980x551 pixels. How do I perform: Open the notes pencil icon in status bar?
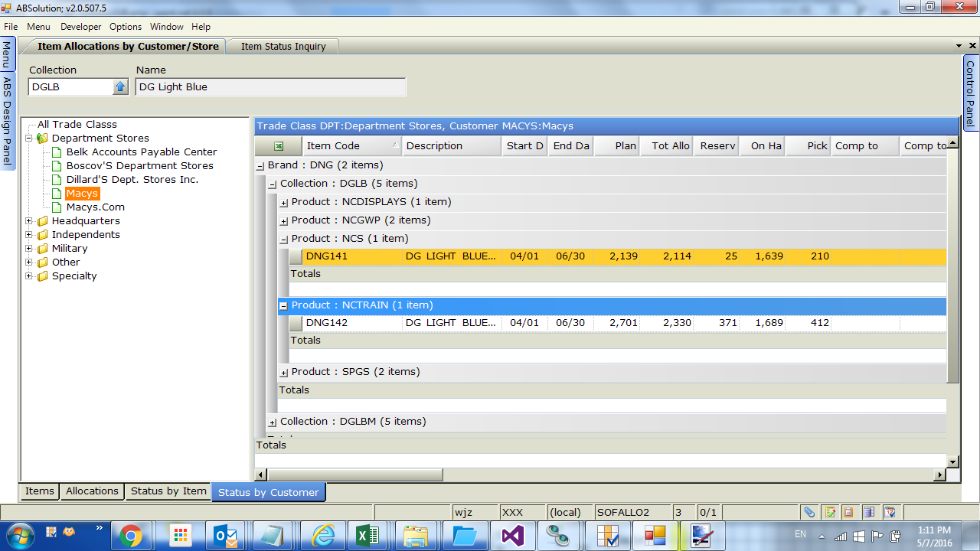829,512
